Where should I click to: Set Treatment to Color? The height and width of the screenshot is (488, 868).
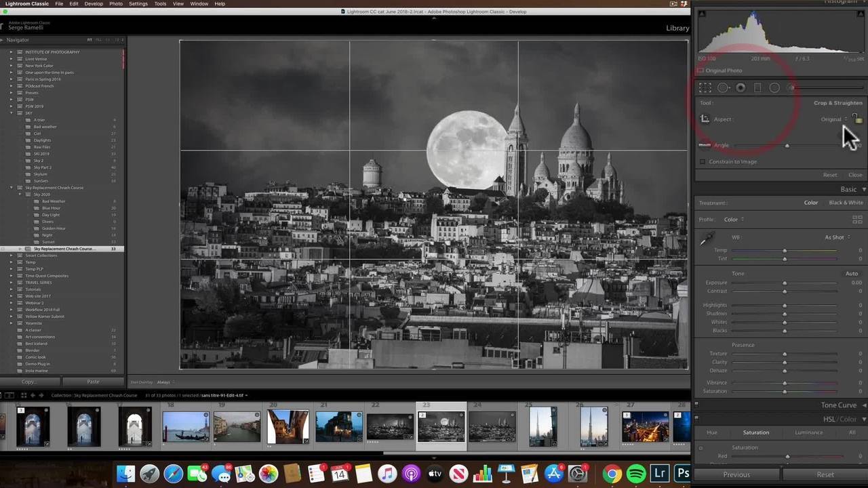[811, 203]
